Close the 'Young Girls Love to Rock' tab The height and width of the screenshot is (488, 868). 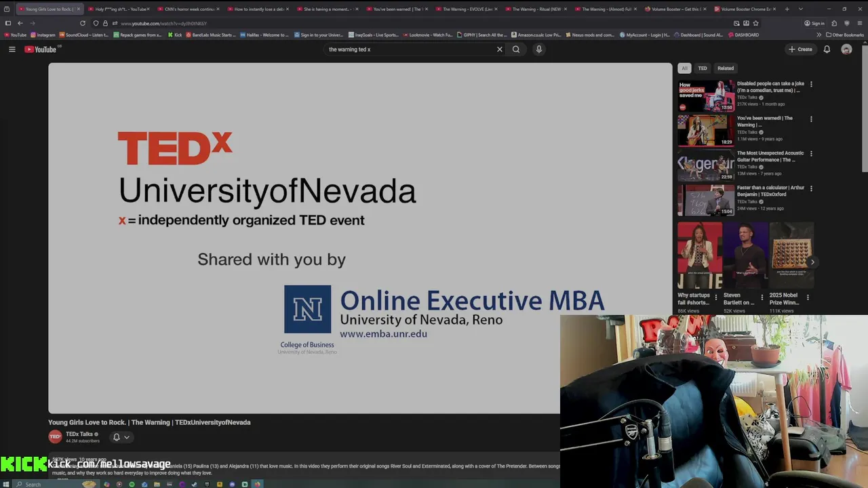79,9
